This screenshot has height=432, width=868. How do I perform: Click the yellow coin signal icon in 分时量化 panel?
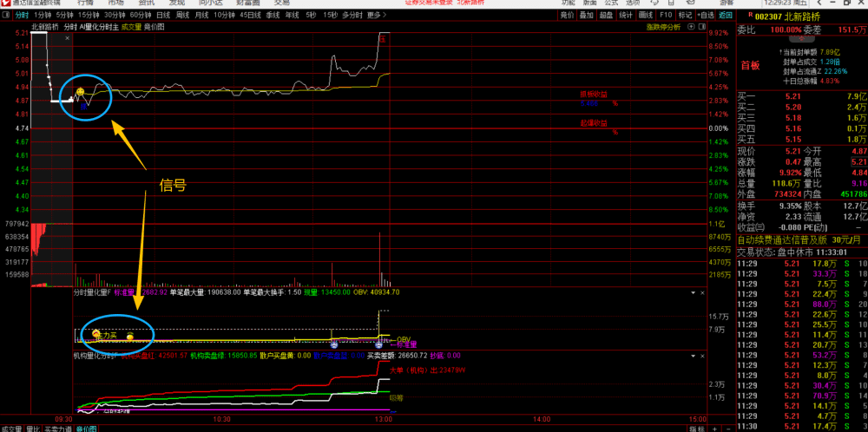130,335
